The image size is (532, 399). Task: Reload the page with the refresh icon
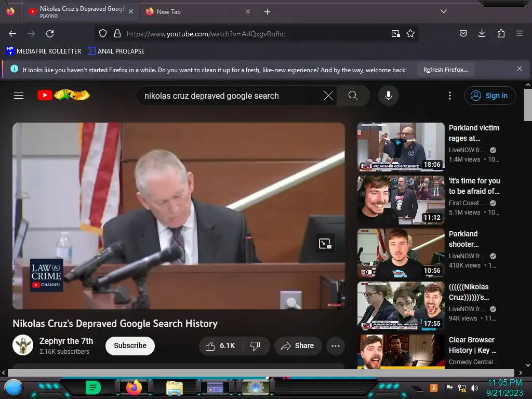click(x=50, y=34)
